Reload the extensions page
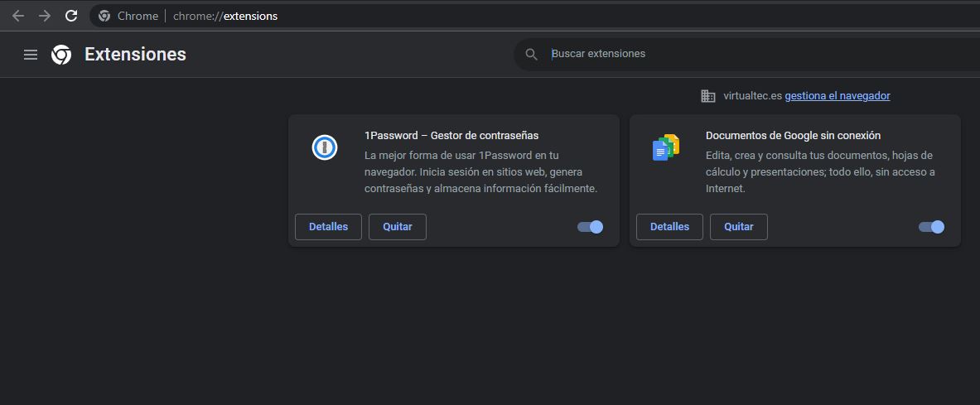The height and width of the screenshot is (405, 980). [71, 17]
